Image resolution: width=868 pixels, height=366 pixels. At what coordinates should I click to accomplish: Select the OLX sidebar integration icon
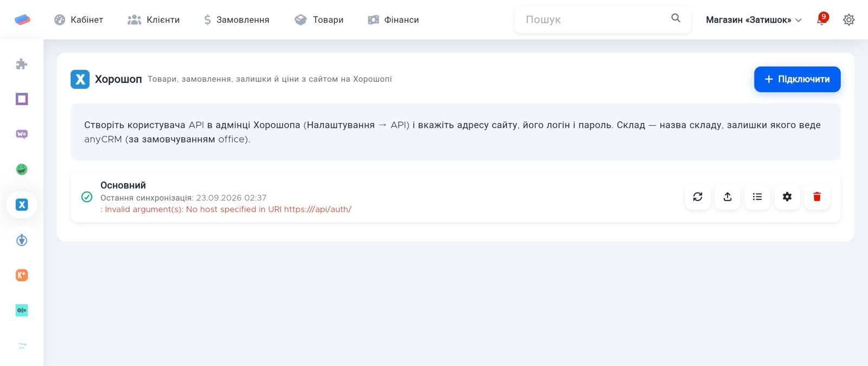click(22, 310)
